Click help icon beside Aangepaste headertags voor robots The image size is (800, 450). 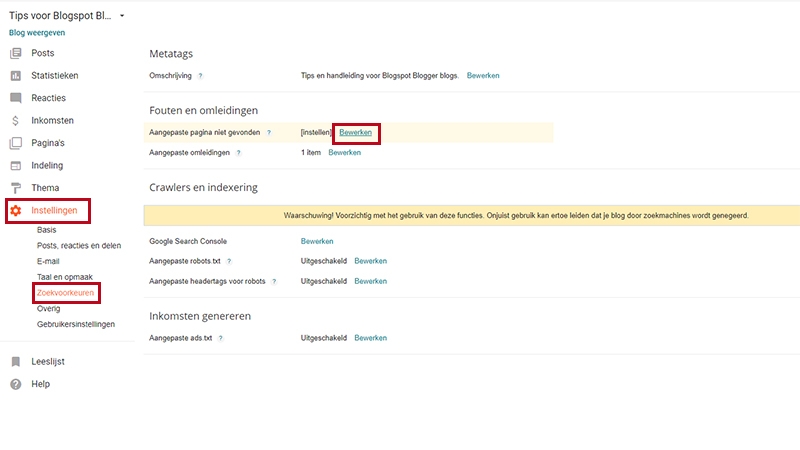pos(274,282)
